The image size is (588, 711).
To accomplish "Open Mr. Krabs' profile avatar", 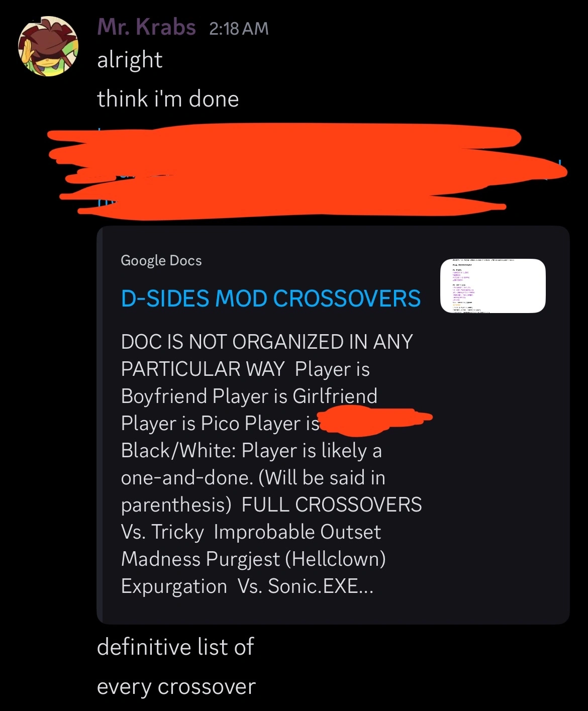I will tap(48, 46).
